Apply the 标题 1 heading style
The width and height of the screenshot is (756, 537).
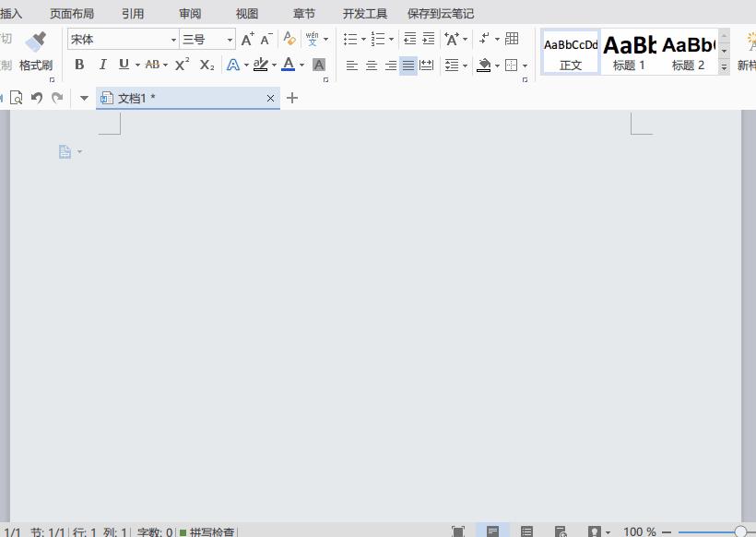tap(629, 52)
